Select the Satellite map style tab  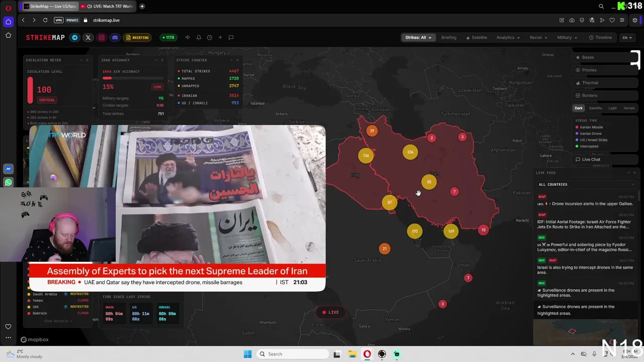[595, 108]
